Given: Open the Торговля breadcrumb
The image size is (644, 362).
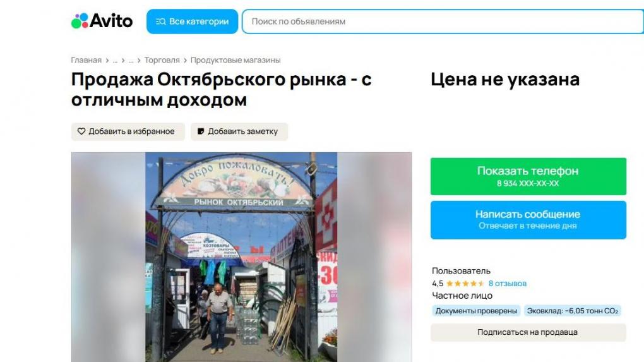Looking at the screenshot, I should [x=162, y=60].
